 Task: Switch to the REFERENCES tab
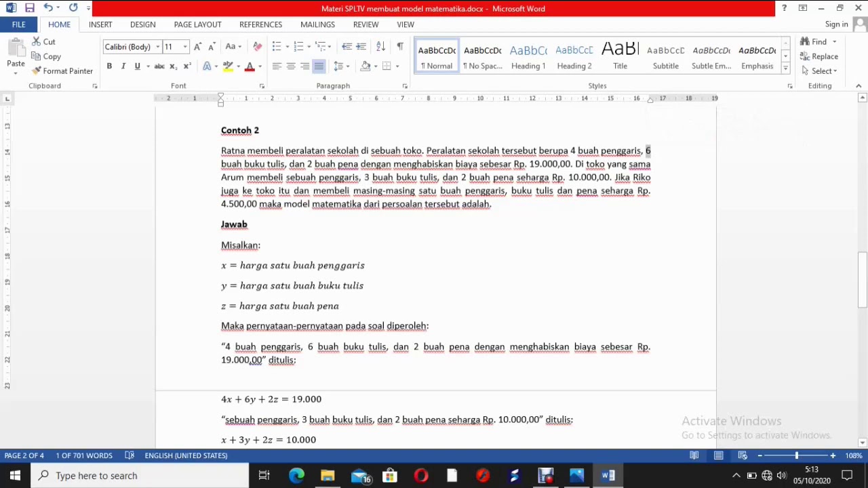click(260, 24)
